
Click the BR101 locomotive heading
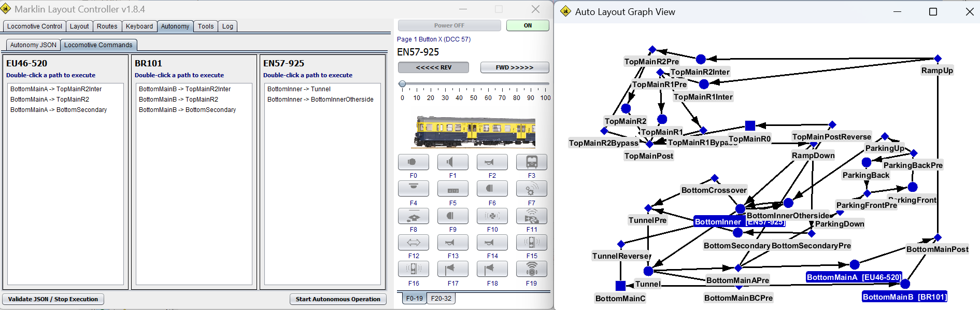(148, 63)
